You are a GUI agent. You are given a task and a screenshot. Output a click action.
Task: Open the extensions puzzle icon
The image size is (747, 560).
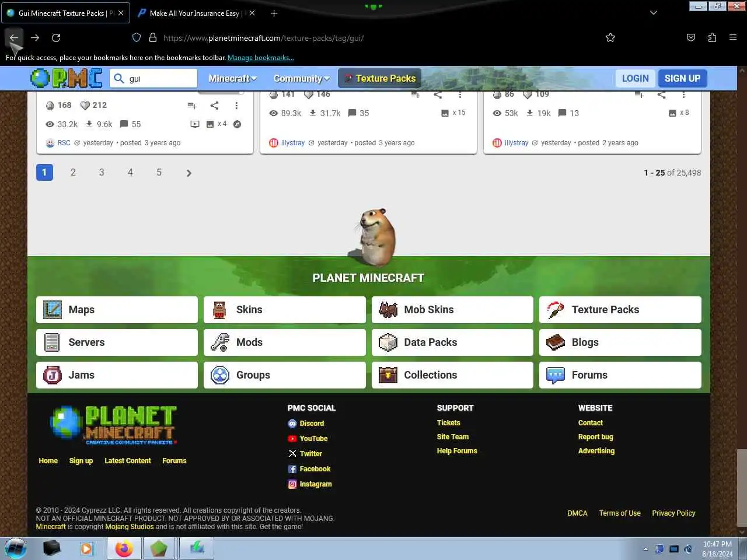tap(712, 37)
